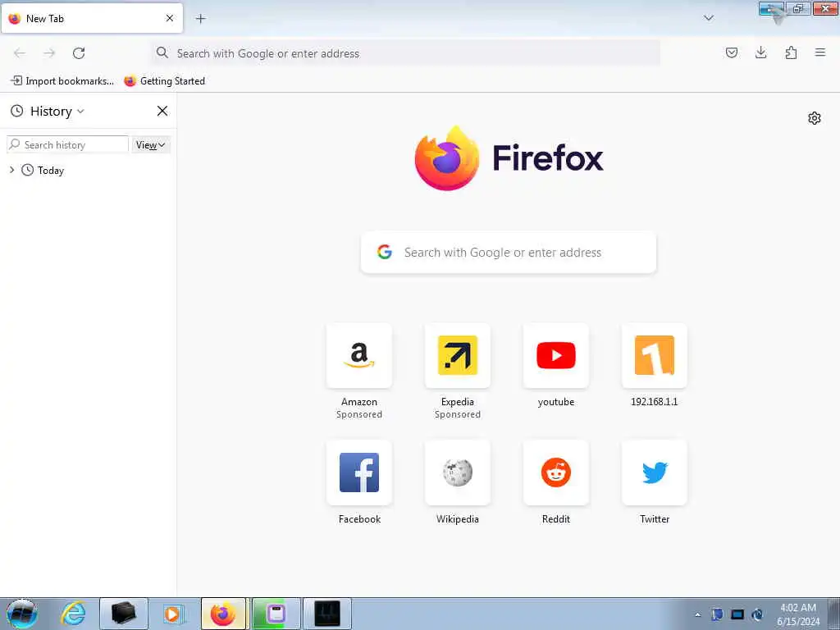Click the address bar search field
The height and width of the screenshot is (630, 840).
click(405, 53)
